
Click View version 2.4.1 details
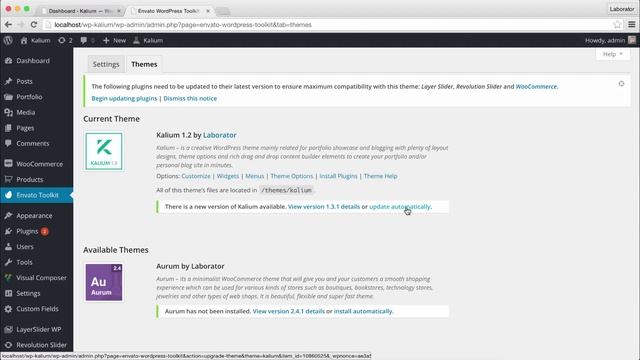(x=289, y=311)
